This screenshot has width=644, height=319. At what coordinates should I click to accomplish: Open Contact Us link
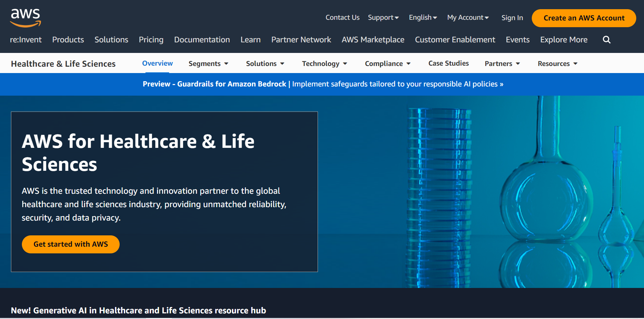pos(342,18)
